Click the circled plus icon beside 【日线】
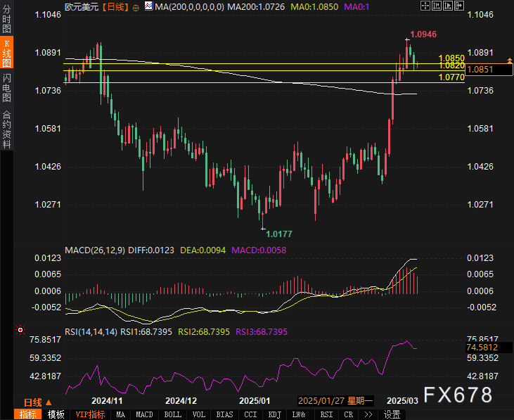Image resolution: width=514 pixels, height=420 pixels. 136,6
